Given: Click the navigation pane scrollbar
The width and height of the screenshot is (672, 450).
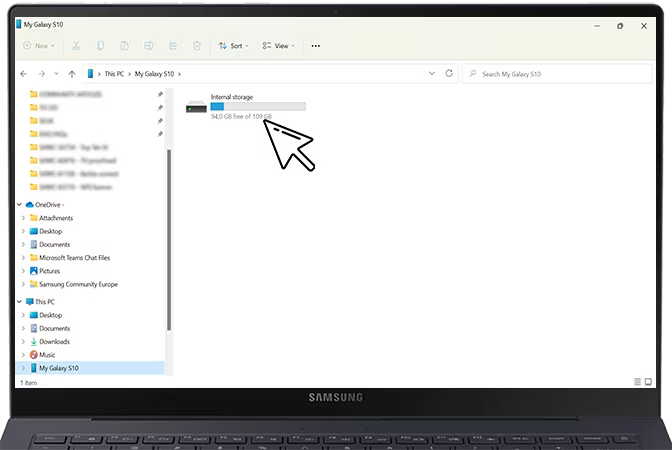Looking at the screenshot, I should click(x=169, y=240).
